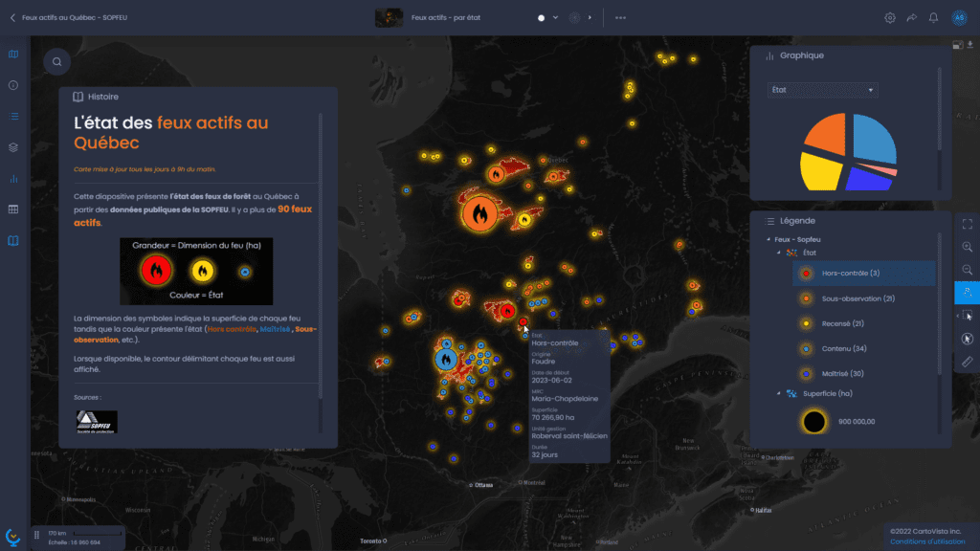Screen dimensions: 980x551
Task: Toggle Recensé (21) legend class
Action: point(864,323)
